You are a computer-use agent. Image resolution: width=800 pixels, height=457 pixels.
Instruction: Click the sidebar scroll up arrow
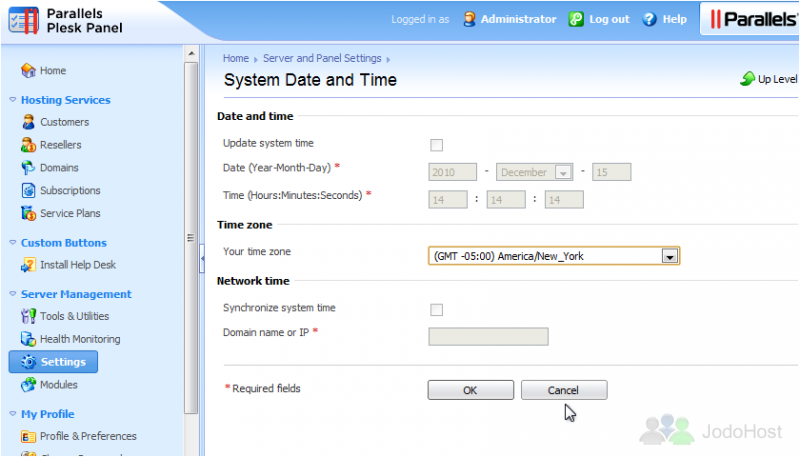coord(191,53)
